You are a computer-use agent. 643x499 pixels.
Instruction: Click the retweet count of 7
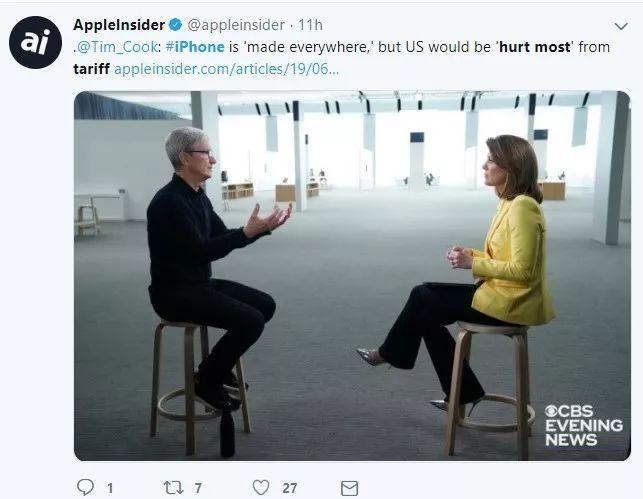coord(198,488)
